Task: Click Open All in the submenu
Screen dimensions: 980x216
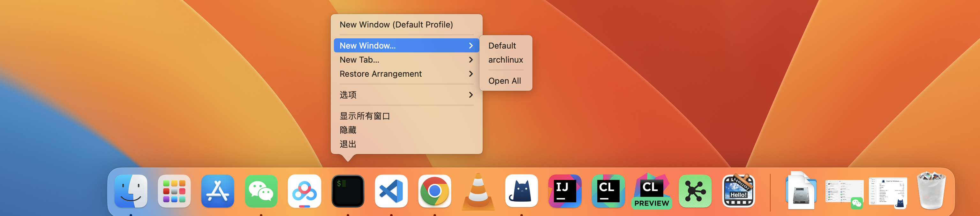Action: click(504, 81)
